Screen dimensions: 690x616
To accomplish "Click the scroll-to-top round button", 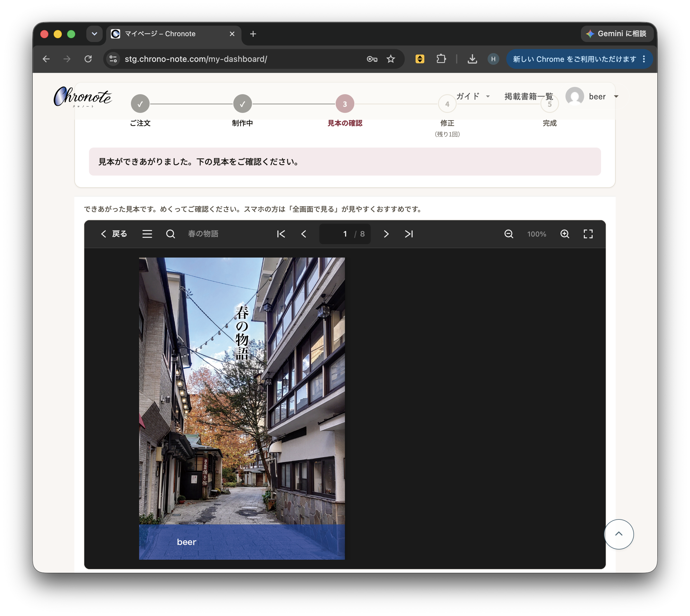I will click(619, 534).
